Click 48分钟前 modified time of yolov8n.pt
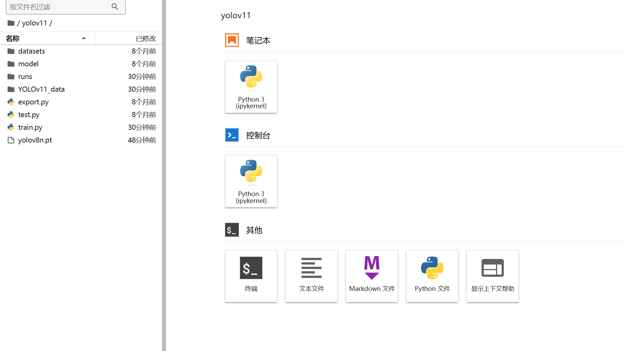Screen dimensions: 644x351 coord(142,140)
